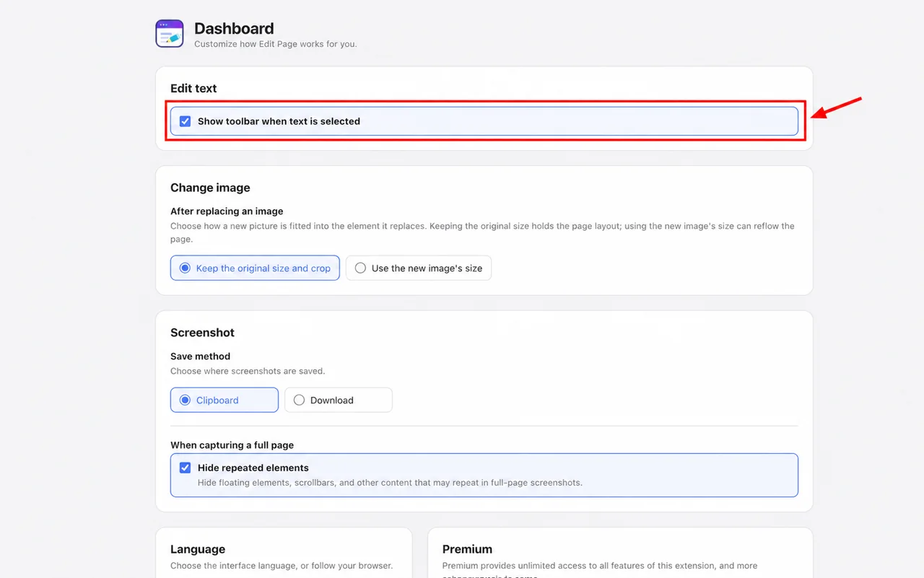The width and height of the screenshot is (924, 578).
Task: Click the Premium section heading
Action: (467, 549)
